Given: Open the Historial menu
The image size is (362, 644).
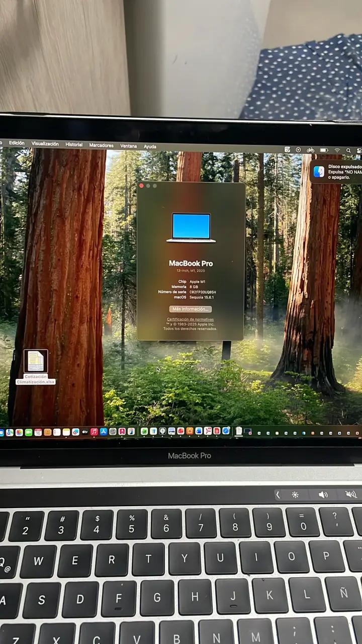Looking at the screenshot, I should 74,144.
